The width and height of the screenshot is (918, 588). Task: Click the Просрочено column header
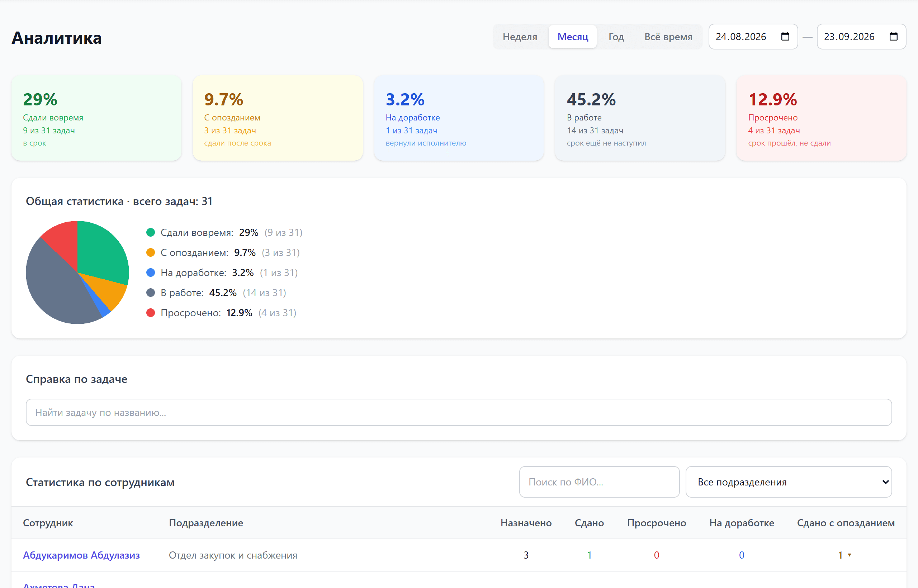pos(657,523)
